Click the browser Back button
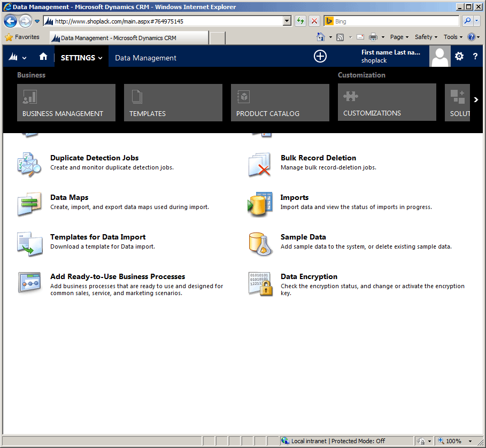The height and width of the screenshot is (448, 486). 11,21
